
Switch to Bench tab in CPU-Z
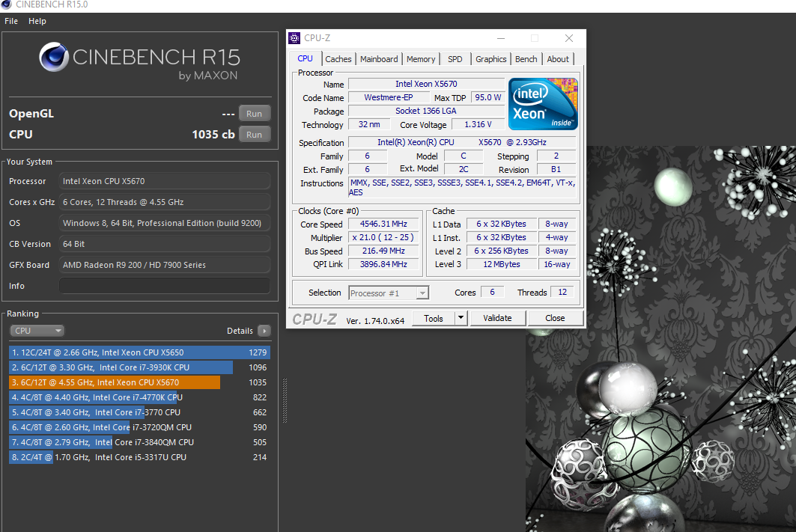pos(526,59)
